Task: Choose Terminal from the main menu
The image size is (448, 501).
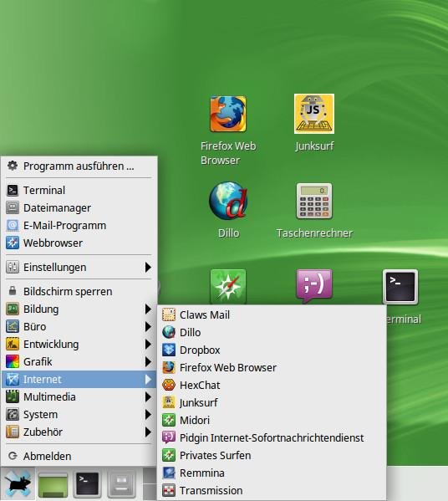Action: [x=79, y=190]
